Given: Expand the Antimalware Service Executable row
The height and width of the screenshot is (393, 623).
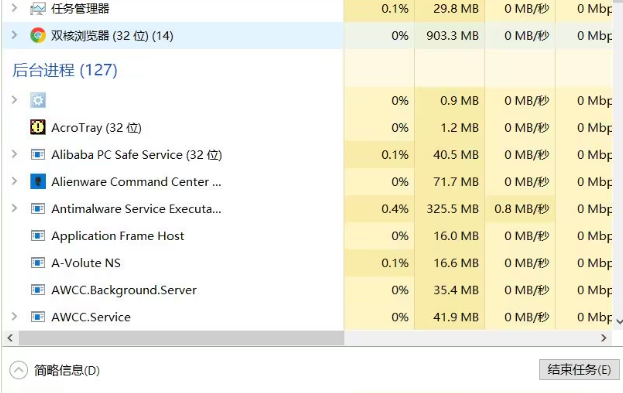Looking at the screenshot, I should pyautogui.click(x=14, y=208).
